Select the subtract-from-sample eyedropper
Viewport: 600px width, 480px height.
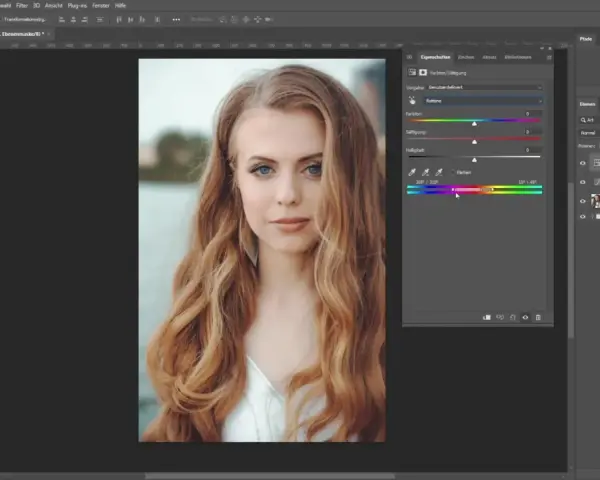pyautogui.click(x=439, y=172)
